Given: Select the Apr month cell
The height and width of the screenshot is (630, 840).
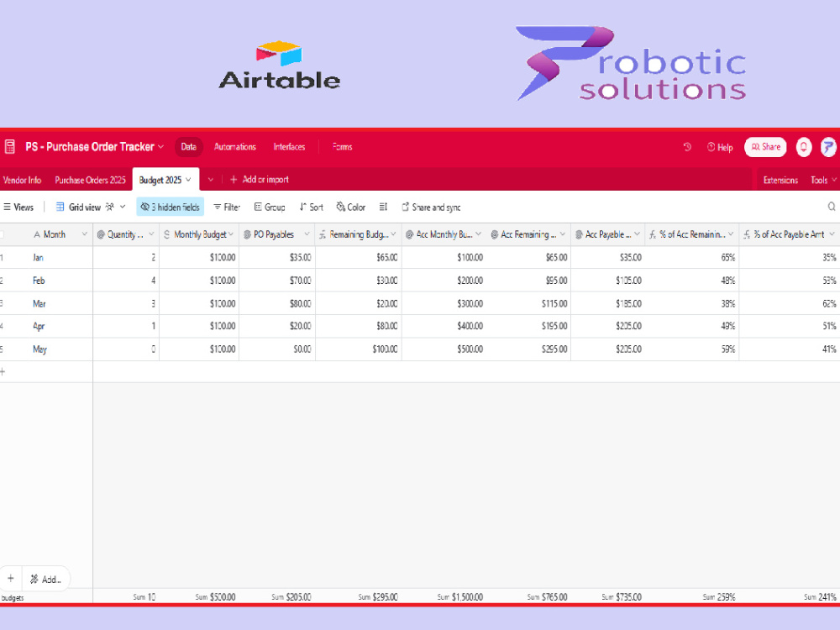Looking at the screenshot, I should click(x=46, y=326).
